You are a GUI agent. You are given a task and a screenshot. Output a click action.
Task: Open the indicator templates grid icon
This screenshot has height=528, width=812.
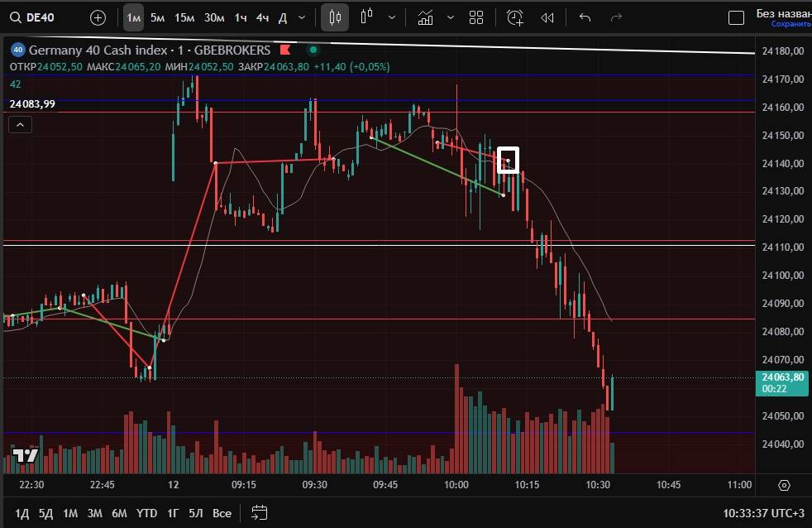(x=476, y=17)
